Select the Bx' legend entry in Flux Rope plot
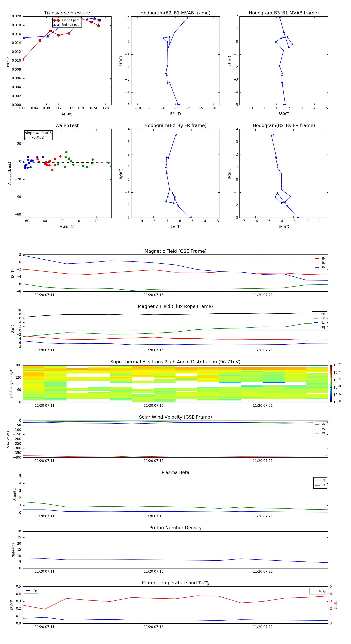This screenshot has height=644, width=351. click(x=320, y=314)
